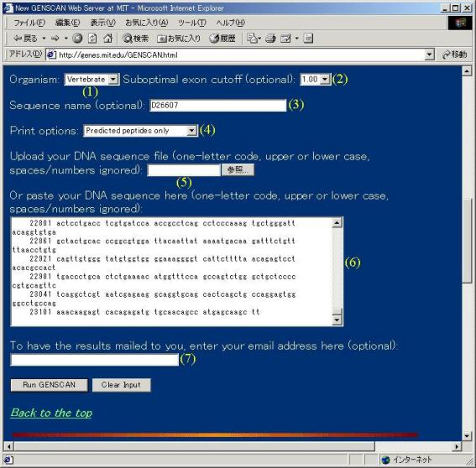This screenshot has width=476, height=468.
Task: Open the Search (検索) toolbar button
Action: pyautogui.click(x=136, y=39)
